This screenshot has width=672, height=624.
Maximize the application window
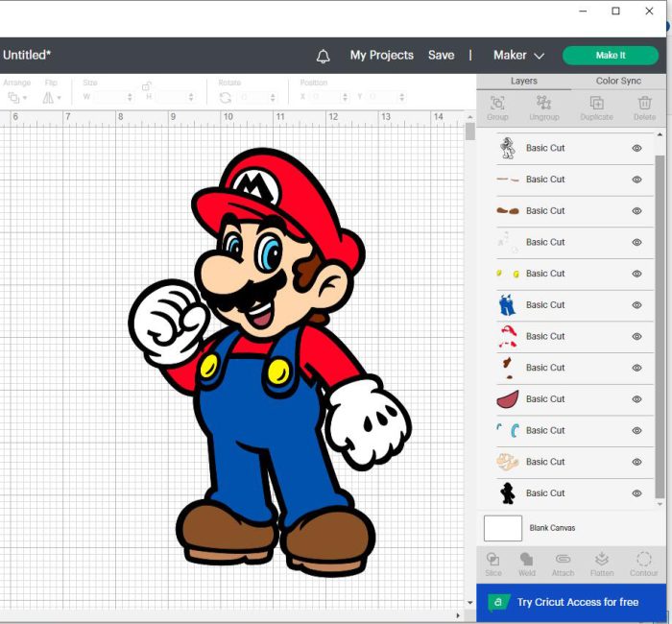click(x=615, y=12)
